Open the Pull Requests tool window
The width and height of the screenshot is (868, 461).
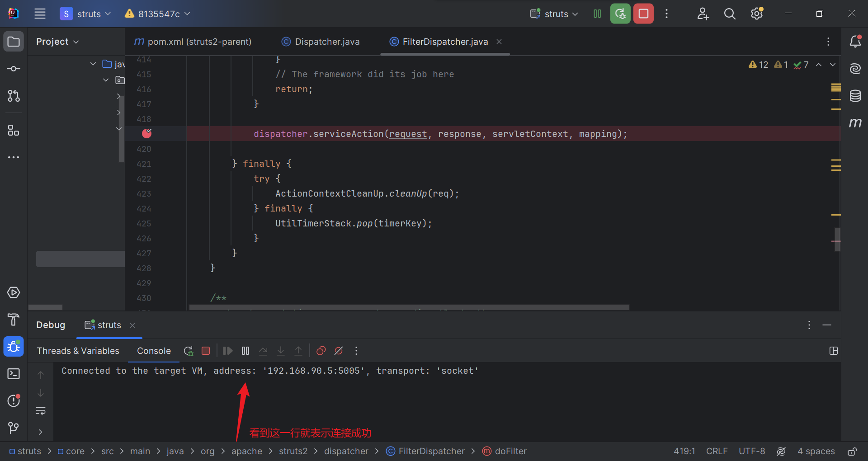click(14, 96)
